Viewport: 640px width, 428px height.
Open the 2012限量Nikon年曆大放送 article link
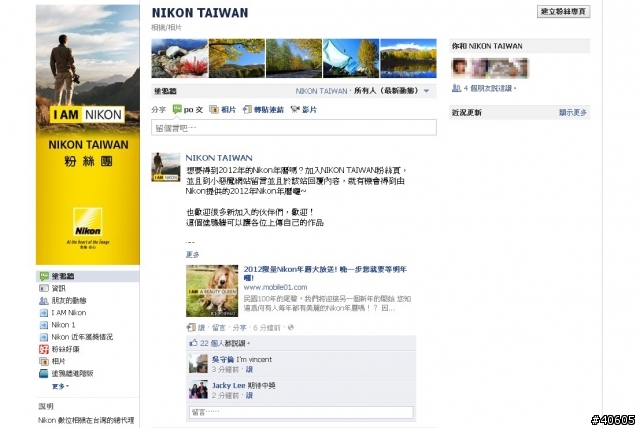coord(325,273)
